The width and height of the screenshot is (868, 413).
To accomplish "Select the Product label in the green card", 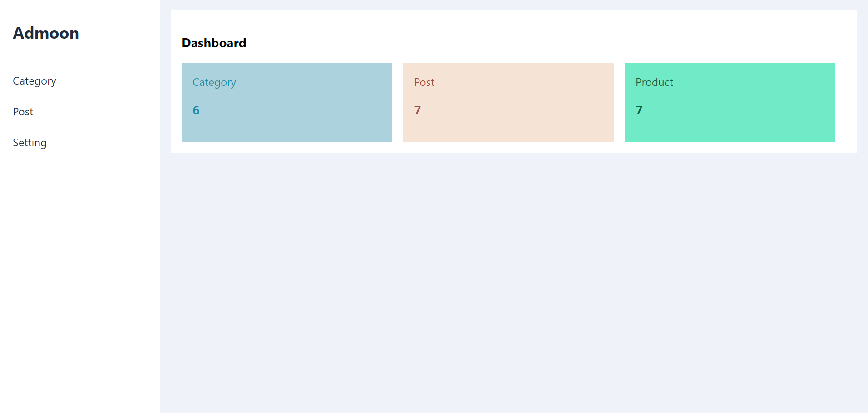I will coord(654,82).
